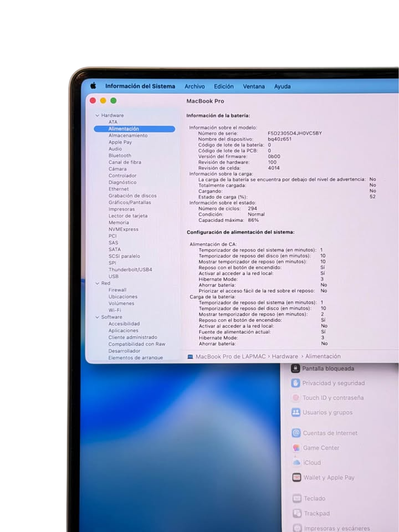
Task: Select SPI in sidebar
Action: 112,263
